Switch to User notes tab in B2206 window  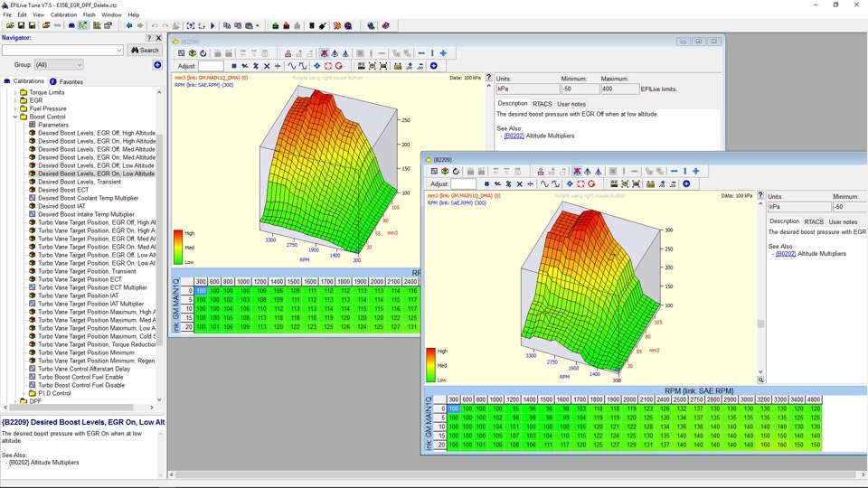click(x=571, y=104)
